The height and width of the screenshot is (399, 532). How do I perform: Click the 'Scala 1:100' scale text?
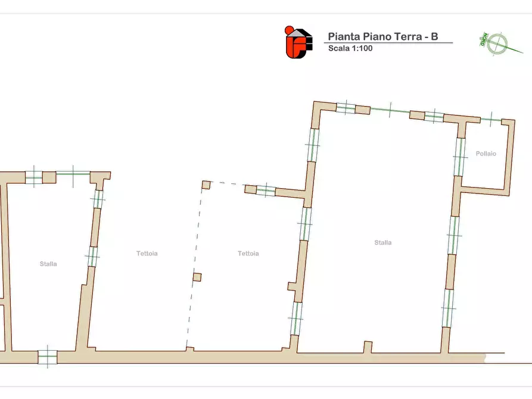coord(350,48)
